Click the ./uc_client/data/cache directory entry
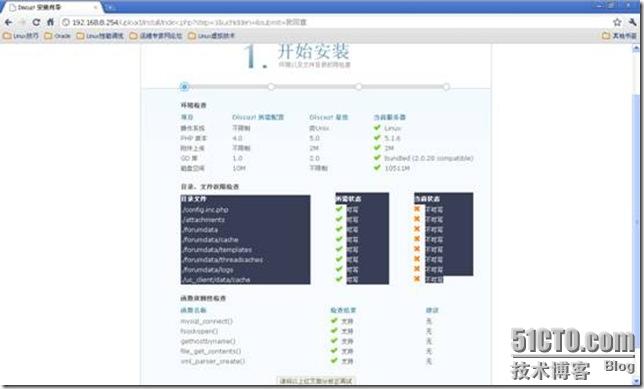Screen dimensions: 644x389 tap(216, 280)
